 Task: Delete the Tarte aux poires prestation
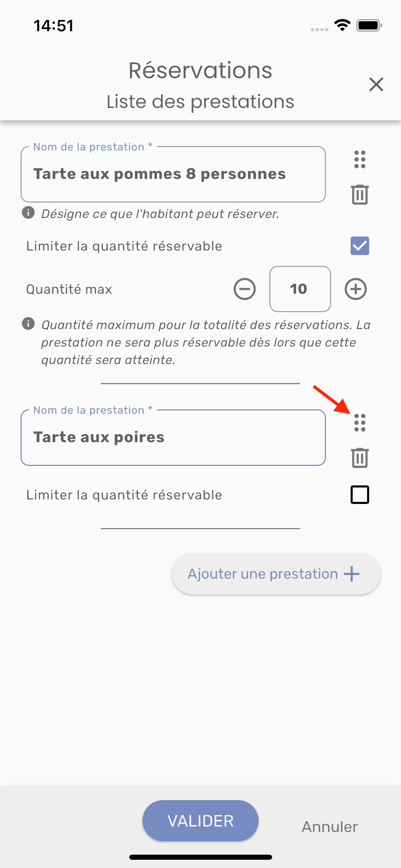coord(360,458)
